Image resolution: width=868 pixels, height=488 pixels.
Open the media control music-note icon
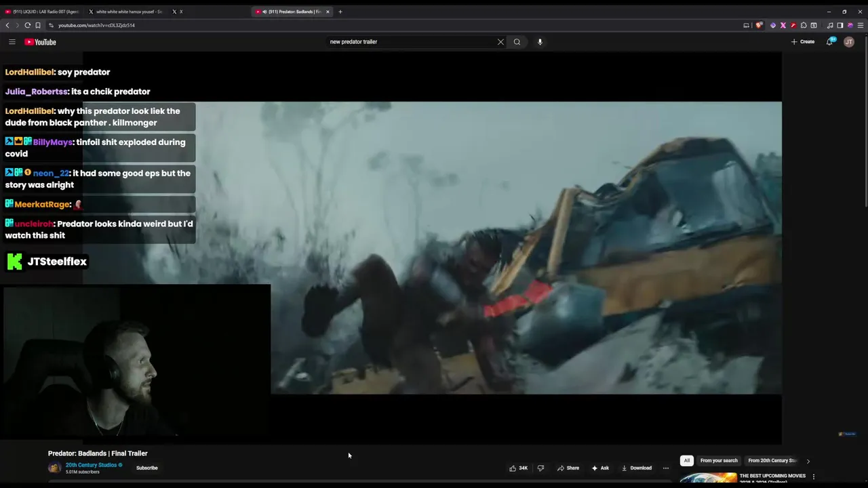[x=830, y=25]
